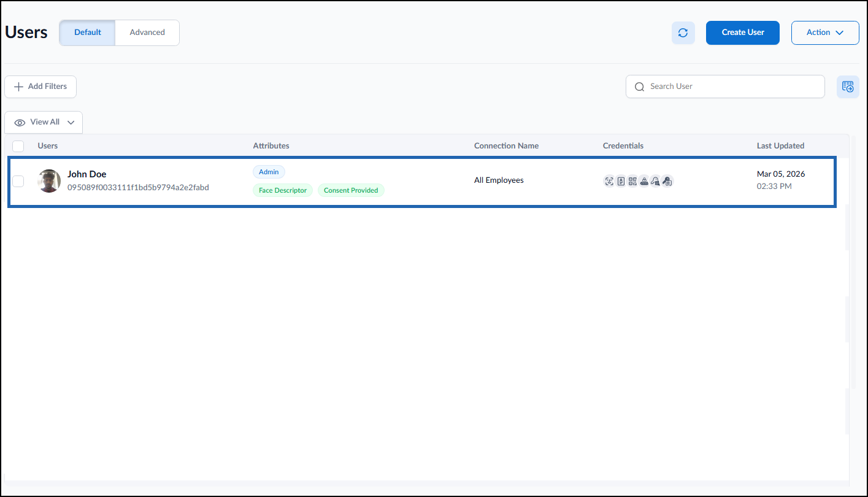This screenshot has height=497, width=868.
Task: Click the face scan credential icon
Action: coord(609,181)
